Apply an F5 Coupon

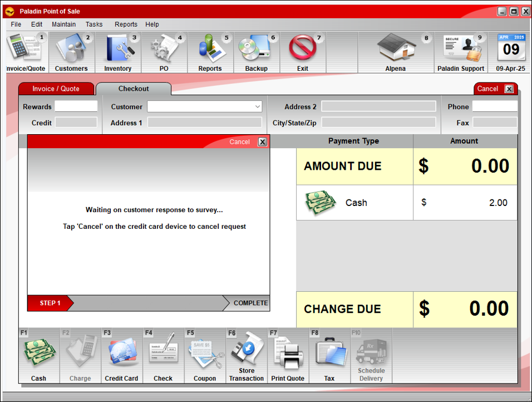[205, 355]
